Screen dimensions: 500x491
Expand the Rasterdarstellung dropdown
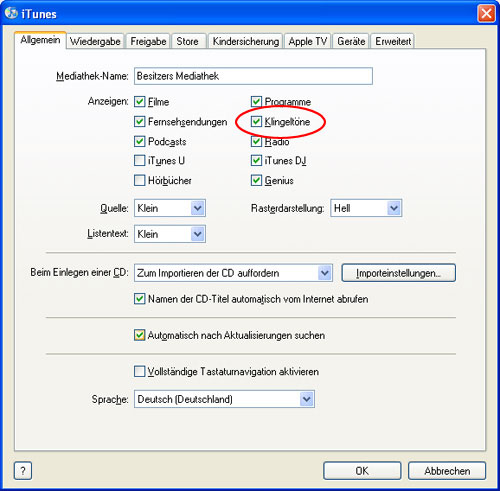coord(366,208)
